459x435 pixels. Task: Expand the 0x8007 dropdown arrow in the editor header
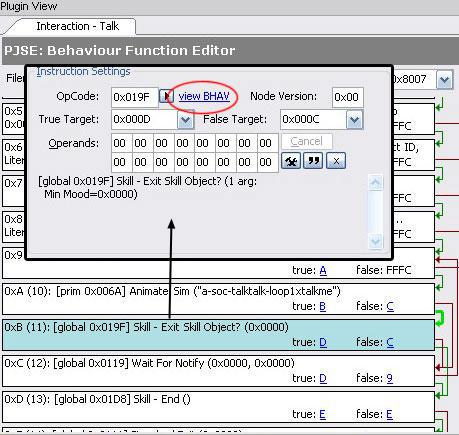[x=445, y=79]
